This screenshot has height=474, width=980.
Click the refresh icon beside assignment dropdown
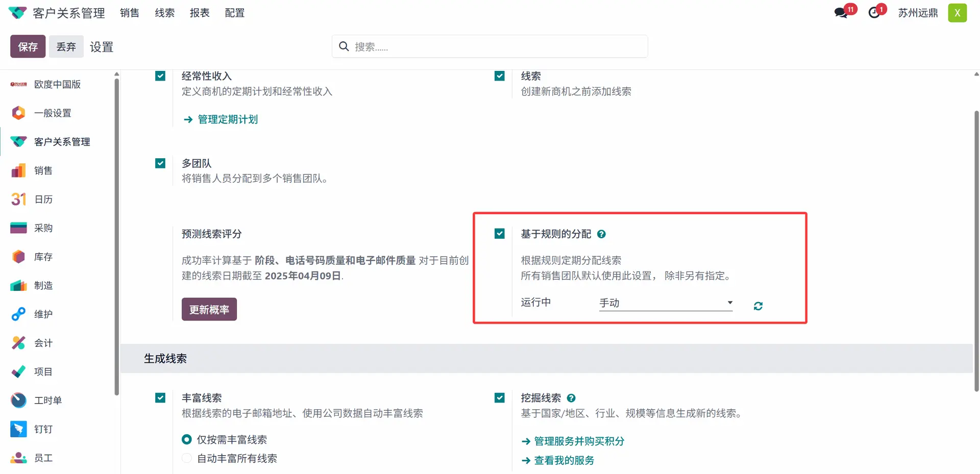pos(758,306)
